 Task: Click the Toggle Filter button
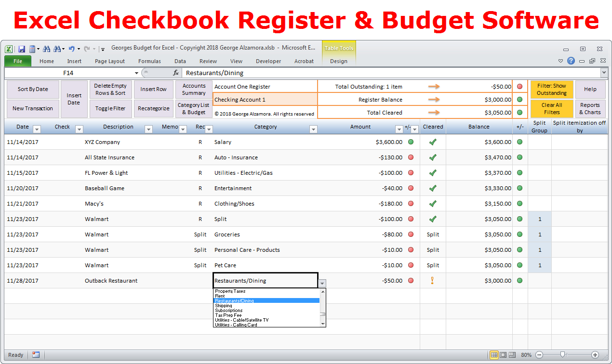pos(110,108)
